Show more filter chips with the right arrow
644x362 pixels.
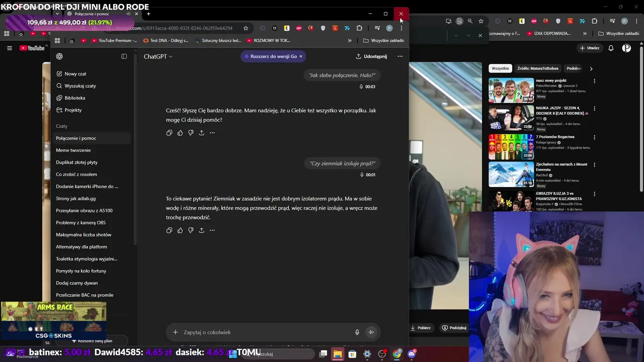pos(591,68)
